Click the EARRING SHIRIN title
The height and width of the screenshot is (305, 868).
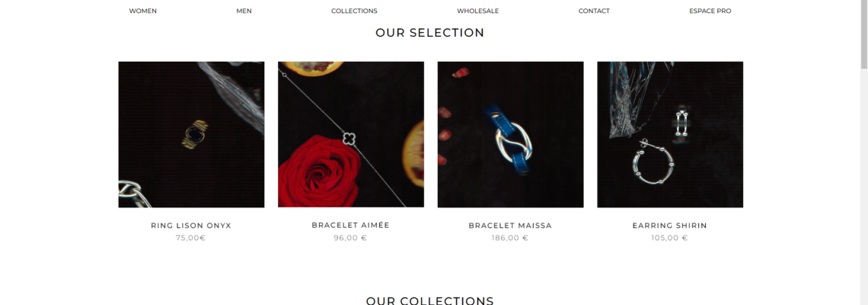[670, 226]
